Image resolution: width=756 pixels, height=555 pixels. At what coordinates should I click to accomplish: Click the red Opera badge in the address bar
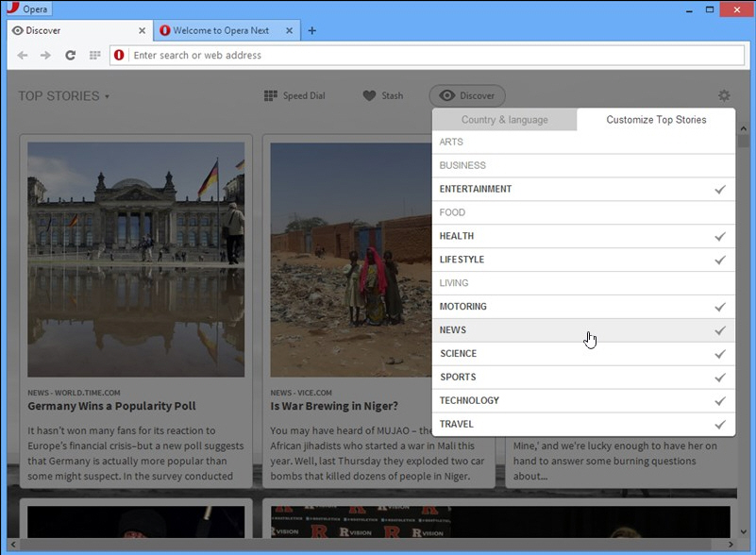[118, 55]
